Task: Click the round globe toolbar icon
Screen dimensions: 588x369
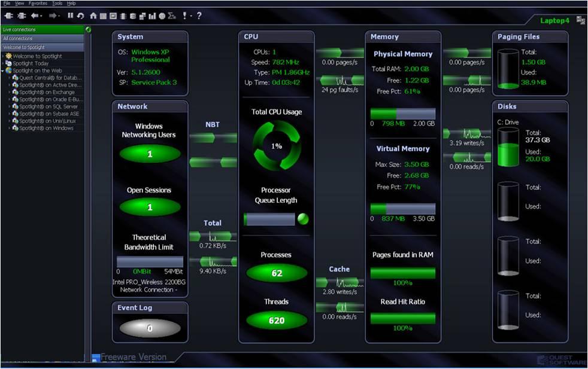Action: [162, 16]
